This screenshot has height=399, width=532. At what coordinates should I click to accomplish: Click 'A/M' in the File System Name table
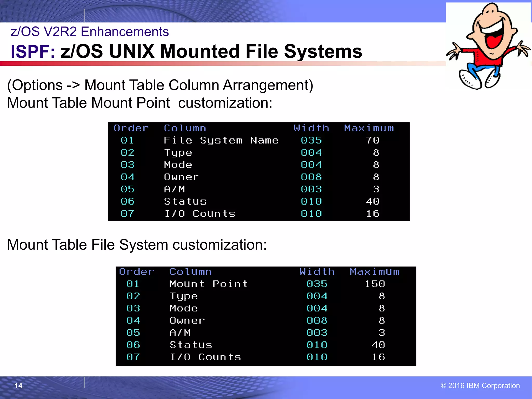[x=175, y=189]
